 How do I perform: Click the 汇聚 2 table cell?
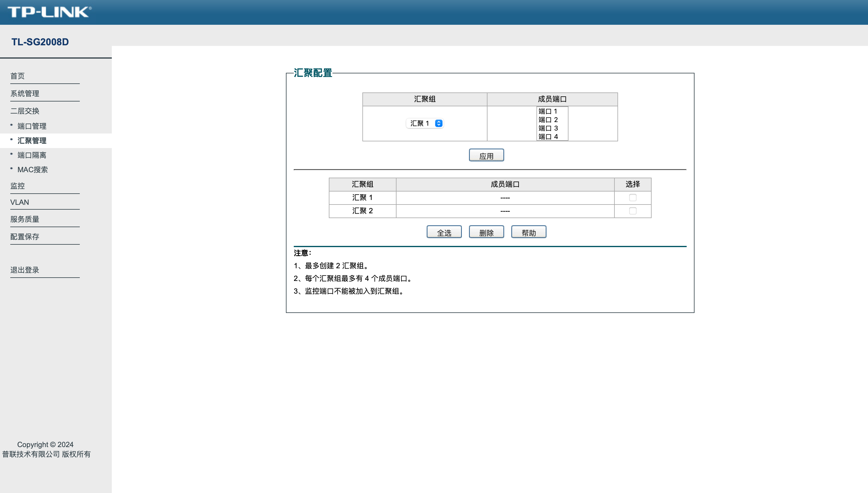362,211
